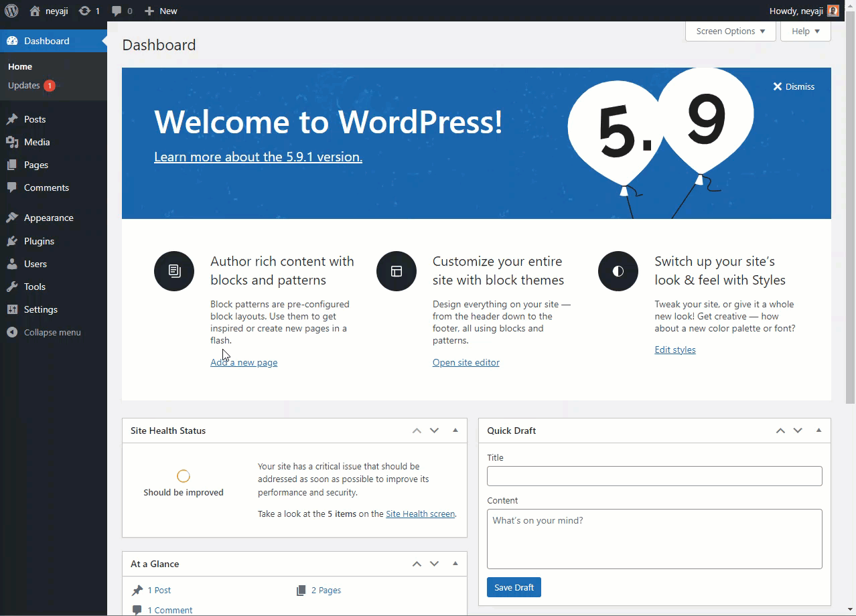Open the comments bubble icon in the admin bar
Screen dimensions: 856x616
(117, 11)
